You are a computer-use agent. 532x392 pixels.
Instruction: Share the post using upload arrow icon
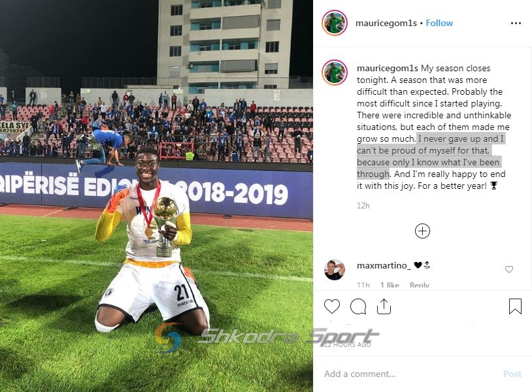coord(384,306)
